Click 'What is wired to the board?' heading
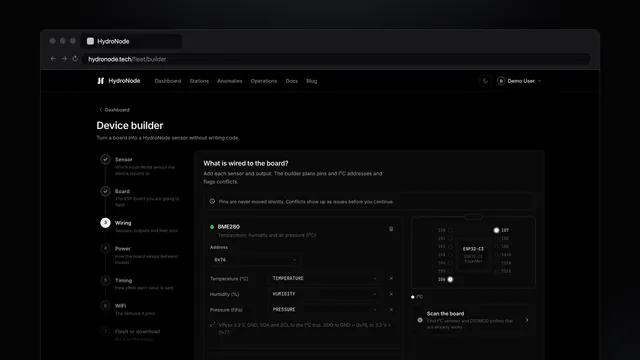 tap(246, 163)
